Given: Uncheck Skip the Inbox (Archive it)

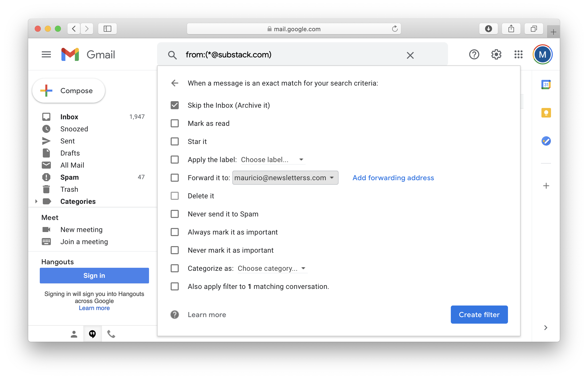Looking at the screenshot, I should [175, 105].
